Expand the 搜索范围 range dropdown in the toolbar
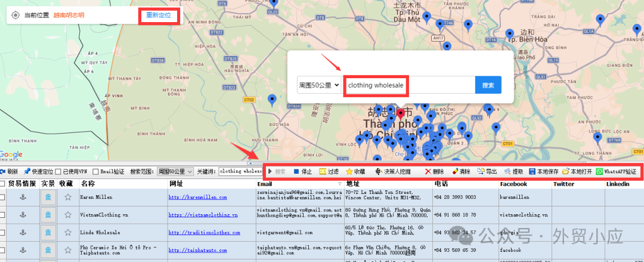The width and height of the screenshot is (644, 262). (x=175, y=172)
